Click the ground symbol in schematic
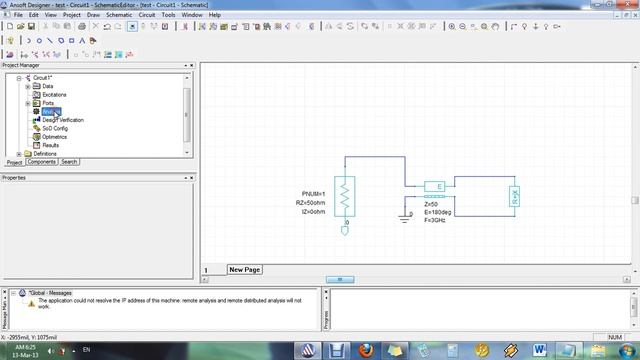Image resolution: width=640 pixels, height=360 pixels. click(x=404, y=220)
